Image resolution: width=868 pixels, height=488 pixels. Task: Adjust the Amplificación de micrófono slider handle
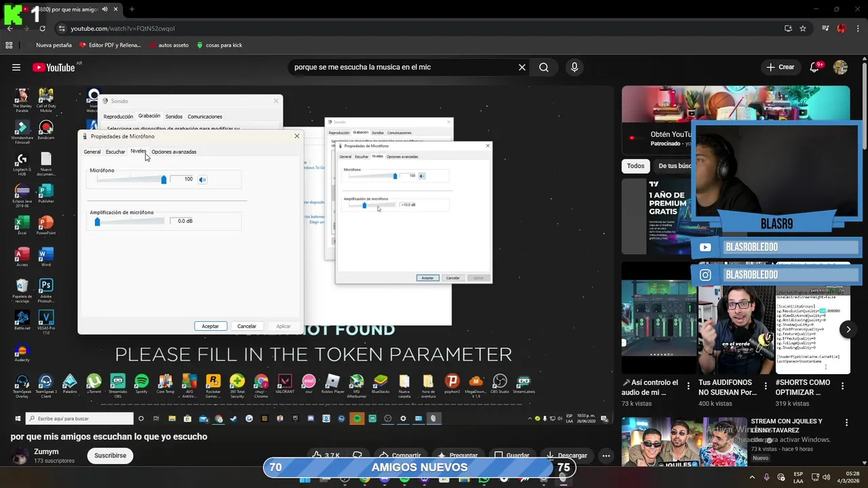click(x=97, y=222)
